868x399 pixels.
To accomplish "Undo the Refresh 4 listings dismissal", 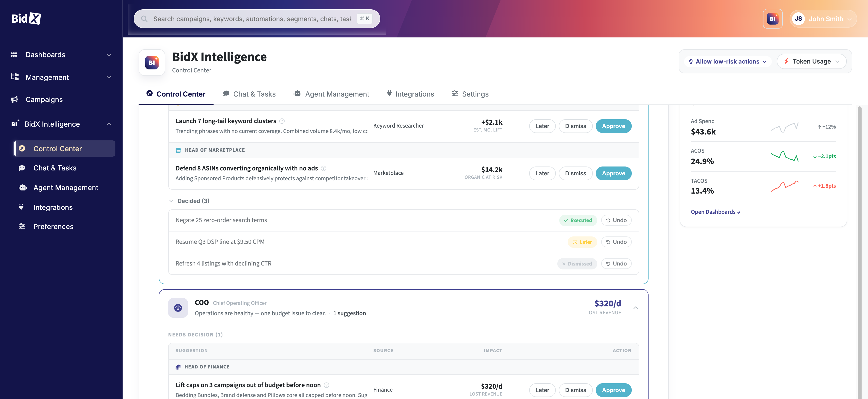I will point(616,264).
